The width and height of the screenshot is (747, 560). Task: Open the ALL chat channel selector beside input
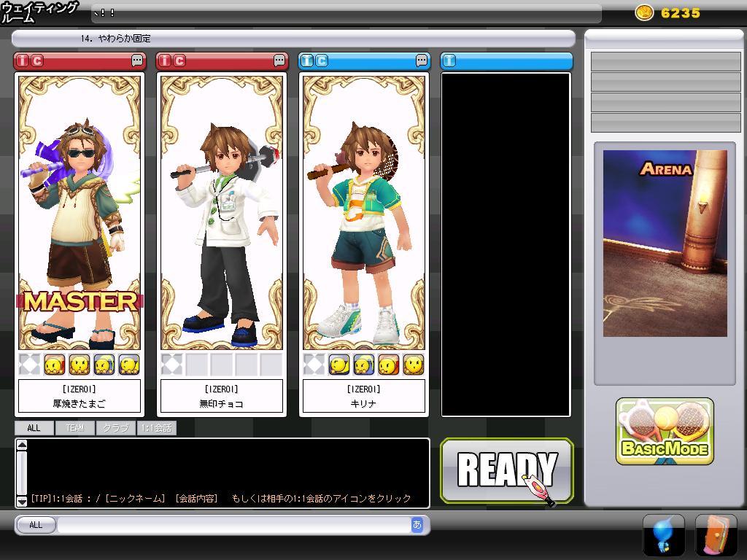(35, 524)
